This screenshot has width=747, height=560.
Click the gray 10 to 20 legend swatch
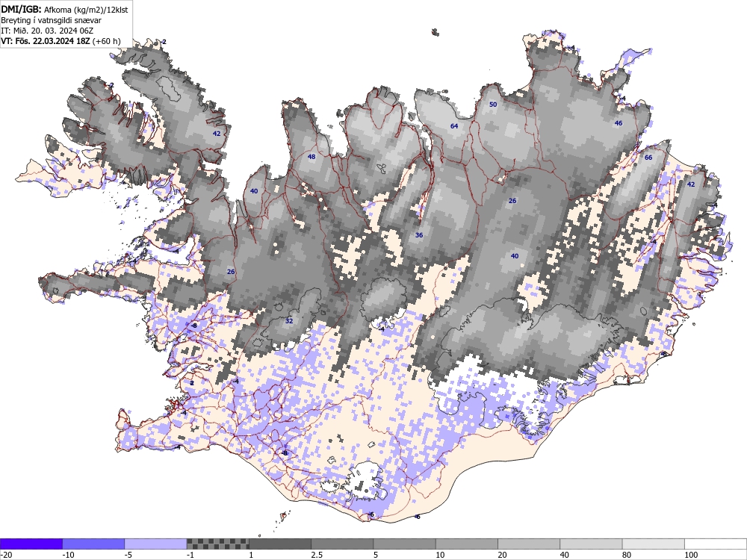coord(467,544)
